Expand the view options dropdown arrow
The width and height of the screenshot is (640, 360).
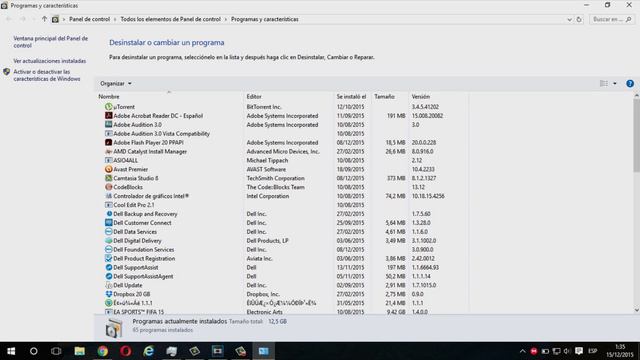pos(615,84)
